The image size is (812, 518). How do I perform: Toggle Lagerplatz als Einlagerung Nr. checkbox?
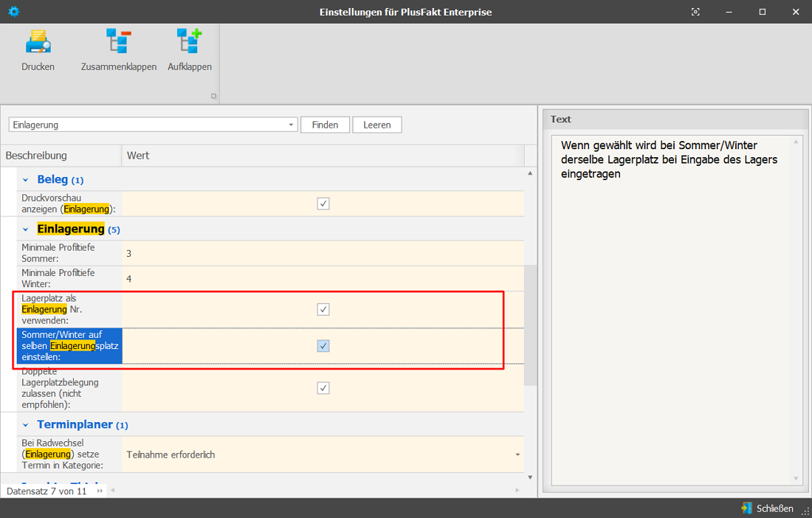pos(323,309)
